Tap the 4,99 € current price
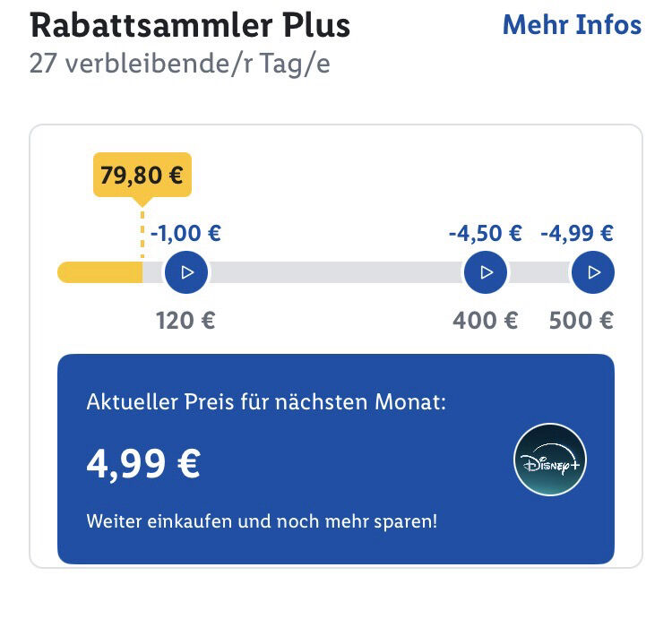 click(x=143, y=463)
